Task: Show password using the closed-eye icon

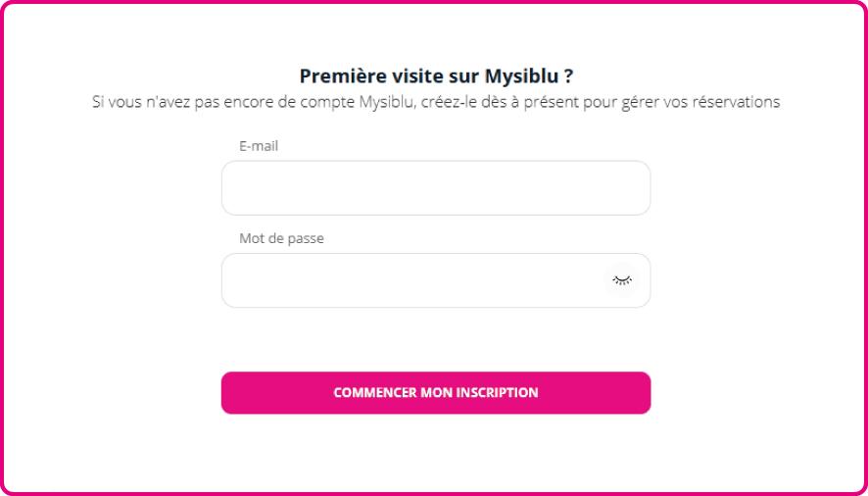Action: tap(622, 280)
